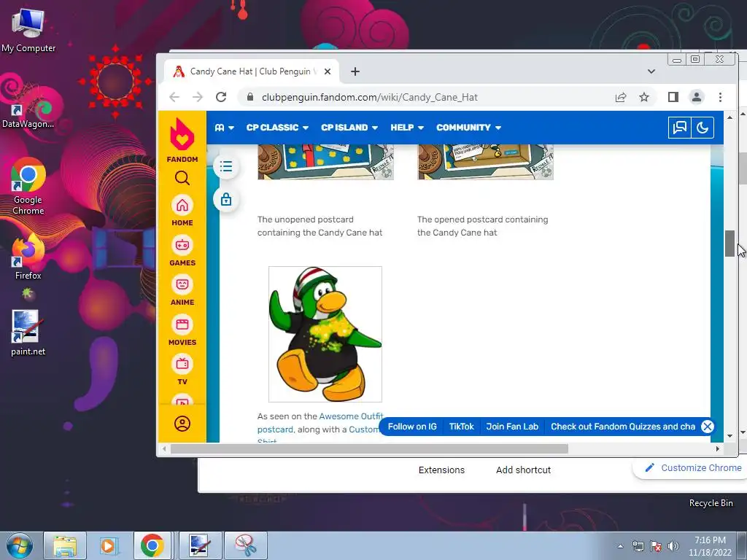Click the vertical page scrollbar thumb
This screenshot has width=747, height=560.
click(x=729, y=244)
